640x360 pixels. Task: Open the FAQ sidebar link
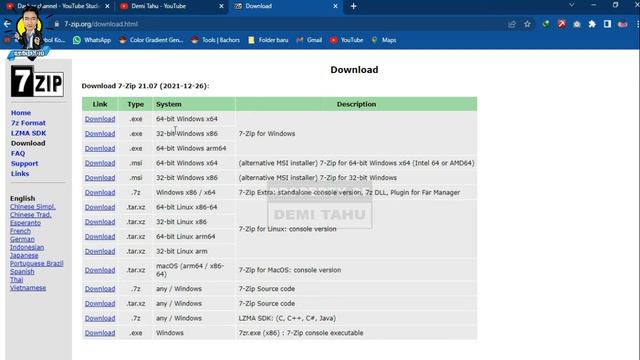click(18, 153)
